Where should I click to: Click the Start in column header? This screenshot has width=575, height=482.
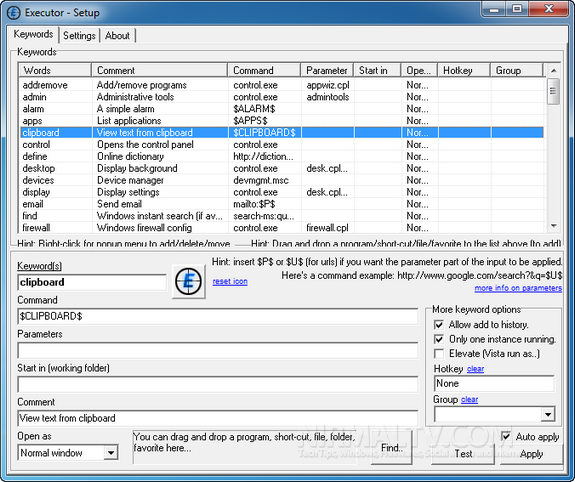click(x=377, y=70)
